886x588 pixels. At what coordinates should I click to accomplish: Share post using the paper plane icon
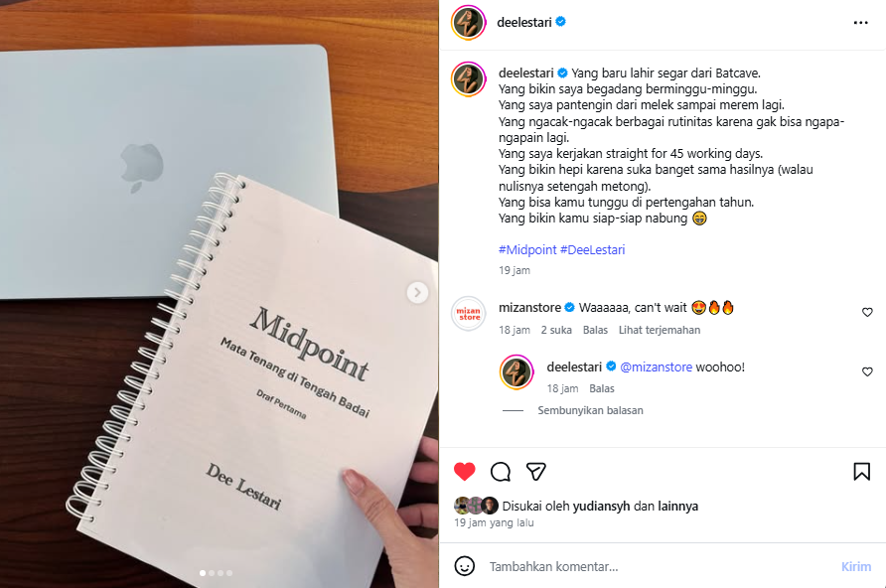535,471
